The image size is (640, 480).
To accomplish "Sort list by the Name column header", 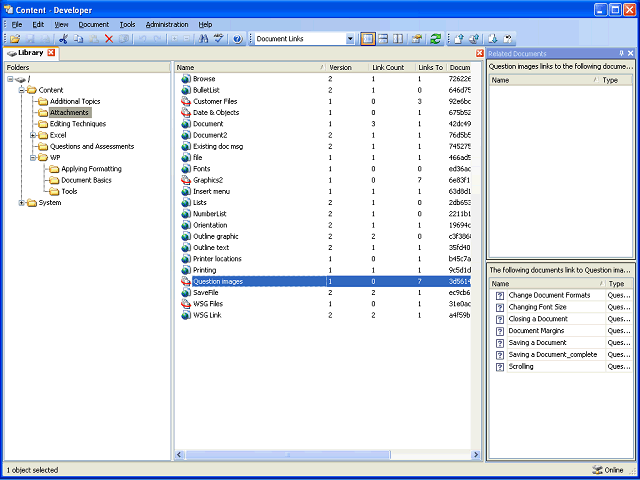I will point(250,67).
